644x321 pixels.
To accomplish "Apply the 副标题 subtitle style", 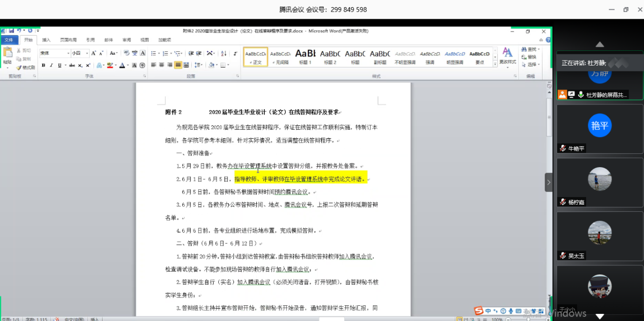I will point(380,56).
